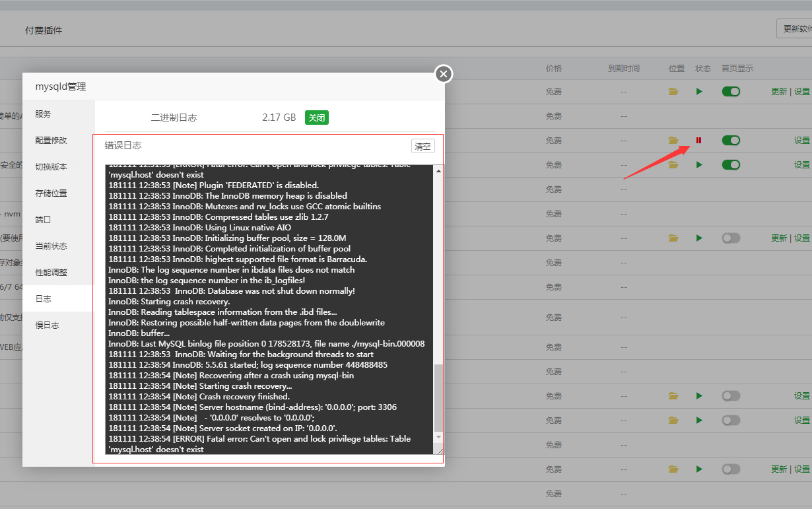Screen dimensions: 812x509
Task: Click the 二进制日志 label
Action: coord(174,118)
